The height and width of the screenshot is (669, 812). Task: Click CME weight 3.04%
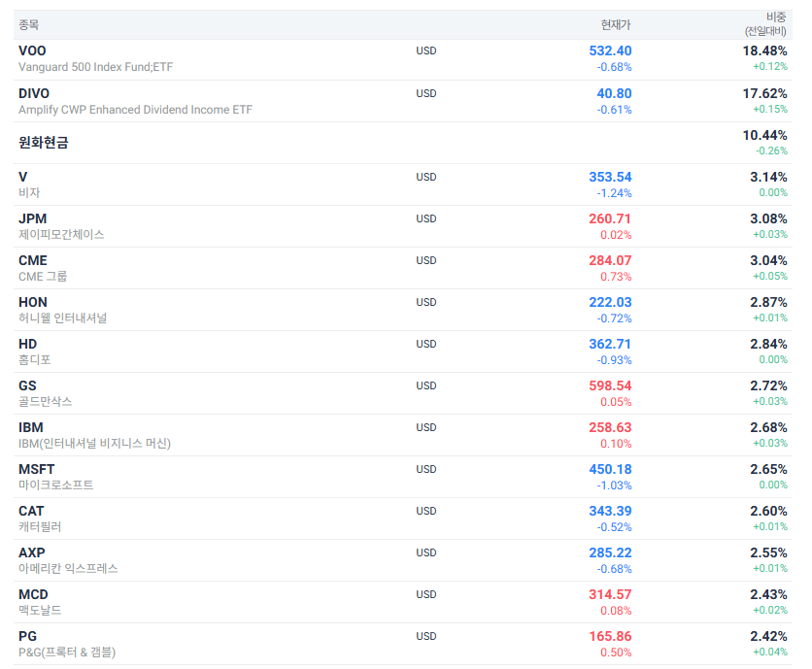point(768,260)
